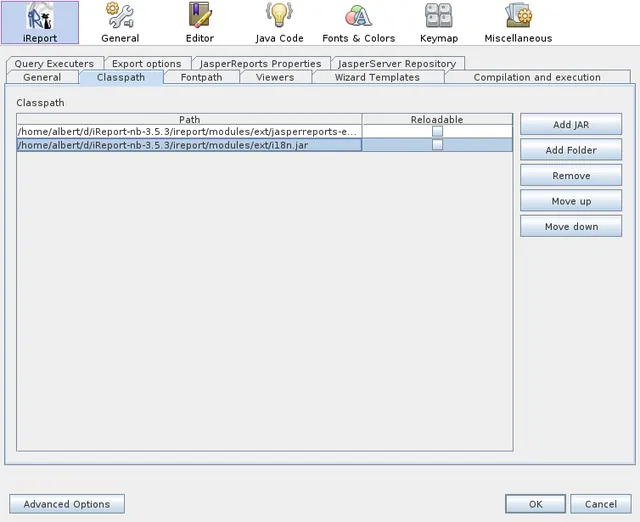Viewport: 640px width, 522px height.
Task: Open Advanced Options
Action: point(67,504)
